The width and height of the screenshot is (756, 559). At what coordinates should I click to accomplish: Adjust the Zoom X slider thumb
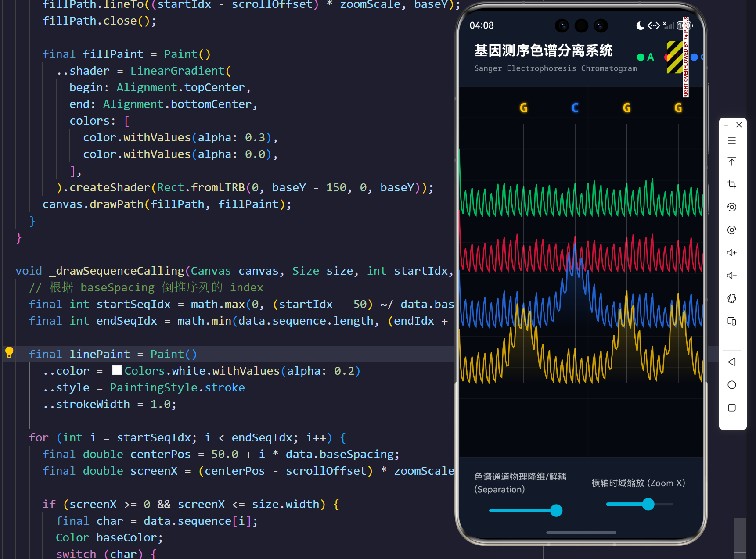pos(648,504)
